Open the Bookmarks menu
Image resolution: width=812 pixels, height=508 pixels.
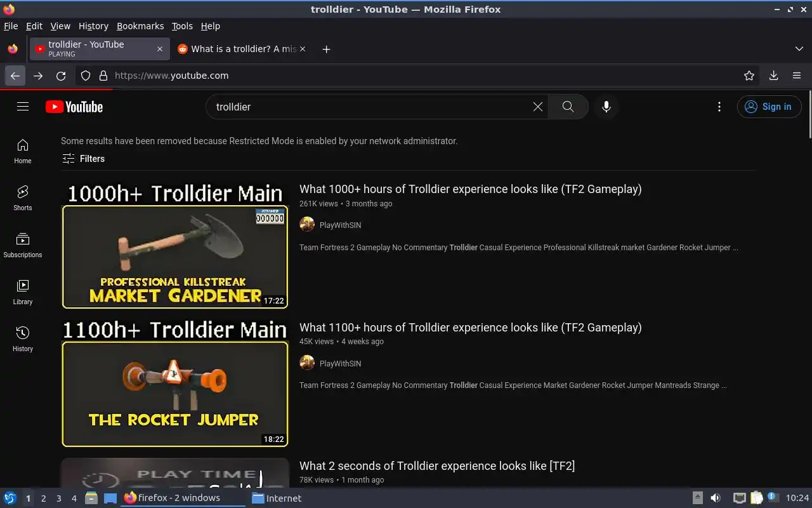click(140, 26)
